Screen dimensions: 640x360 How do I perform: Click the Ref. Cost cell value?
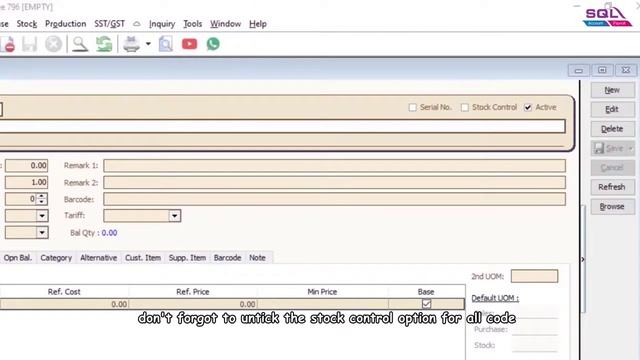(x=64, y=304)
